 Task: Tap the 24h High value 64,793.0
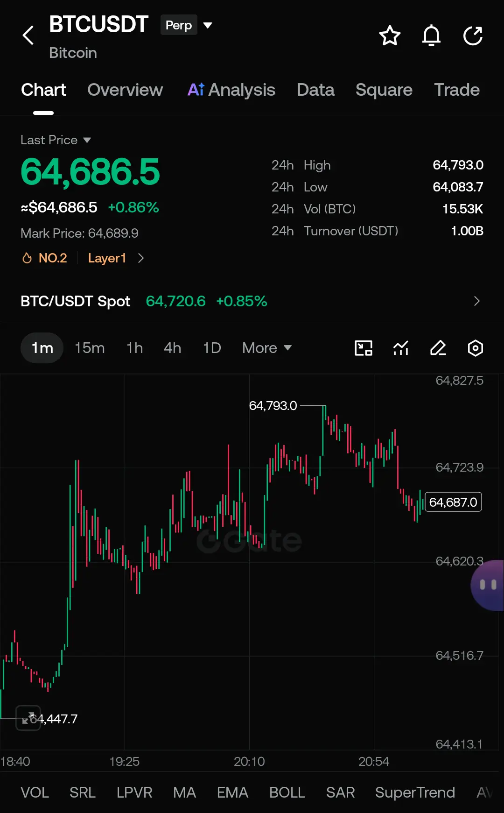coord(458,165)
